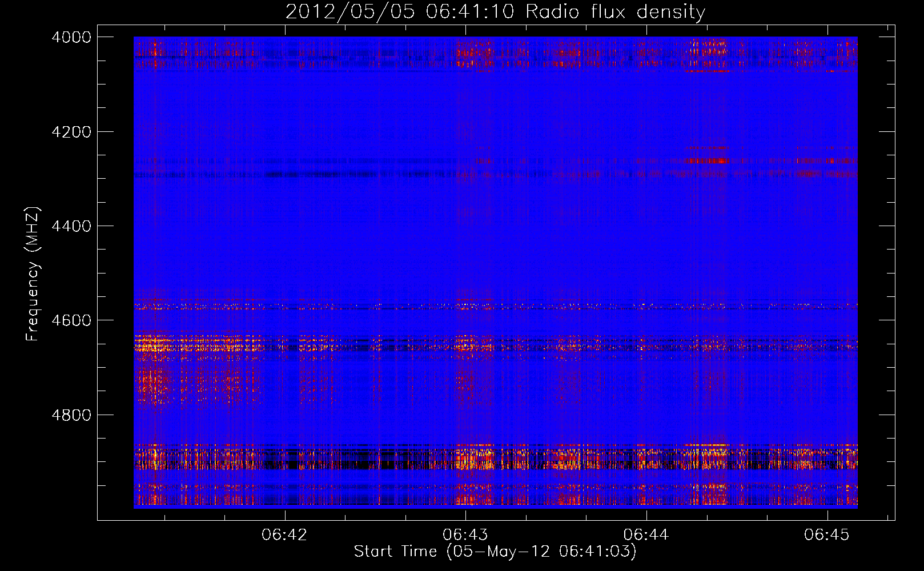Viewport: 924px width, 571px height.
Task: Select the 4200 frequency tick label
Action: [71, 132]
